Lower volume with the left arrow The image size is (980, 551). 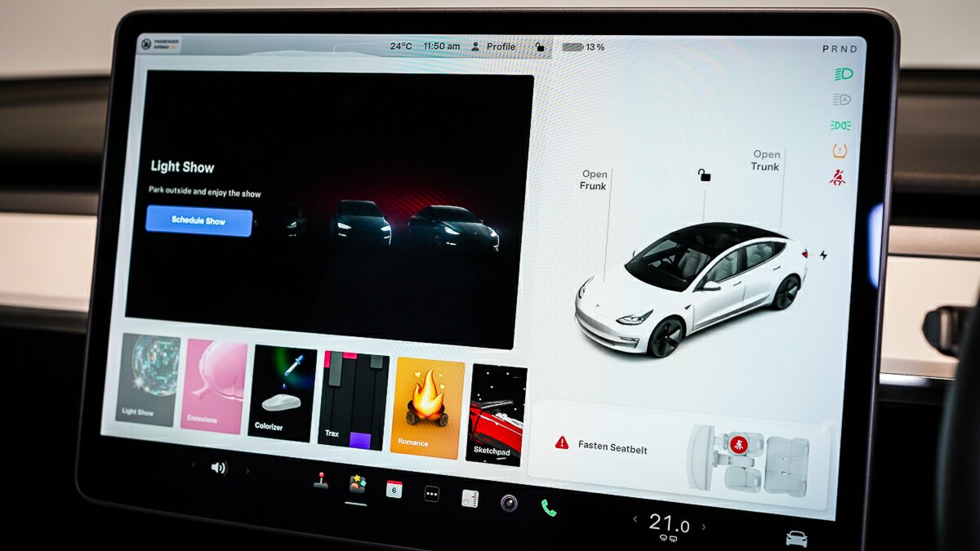click(x=194, y=465)
